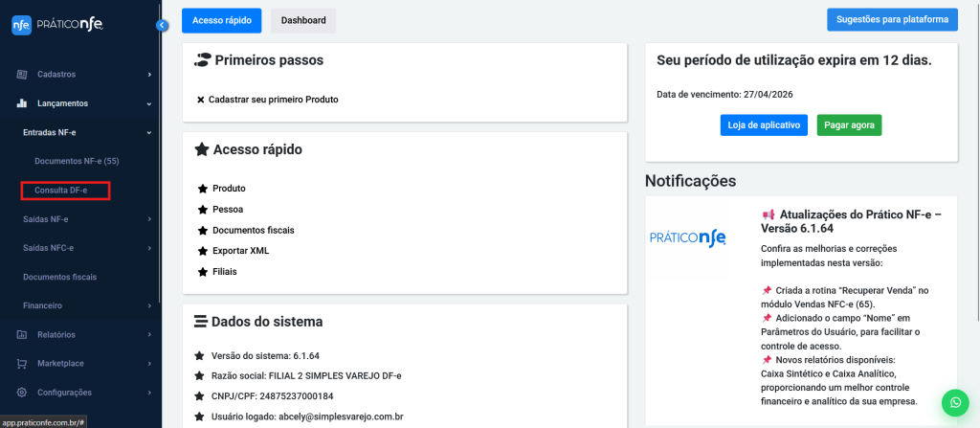Click the Relatórios sidebar icon

point(21,335)
